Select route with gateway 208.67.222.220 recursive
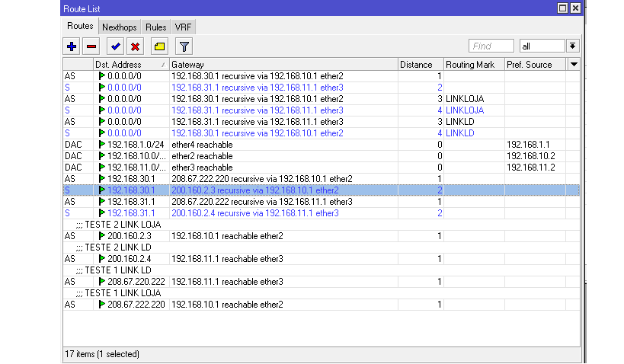This screenshot has width=624, height=364. pos(321,179)
